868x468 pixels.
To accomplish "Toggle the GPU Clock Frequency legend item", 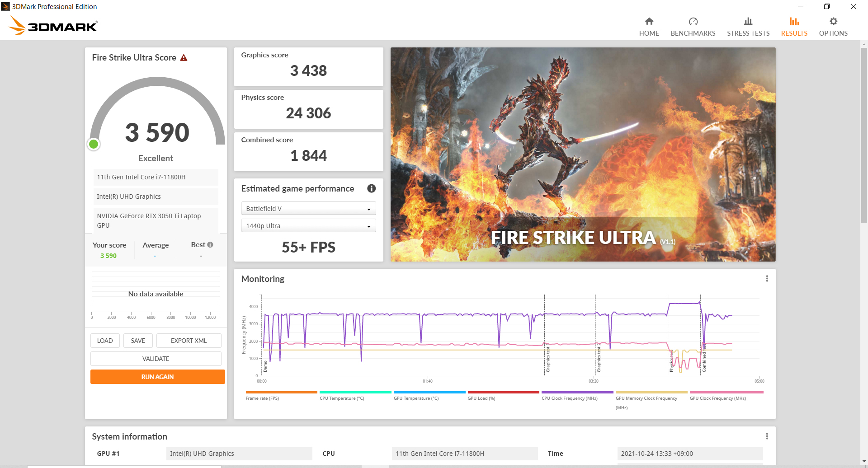I will pyautogui.click(x=726, y=395).
